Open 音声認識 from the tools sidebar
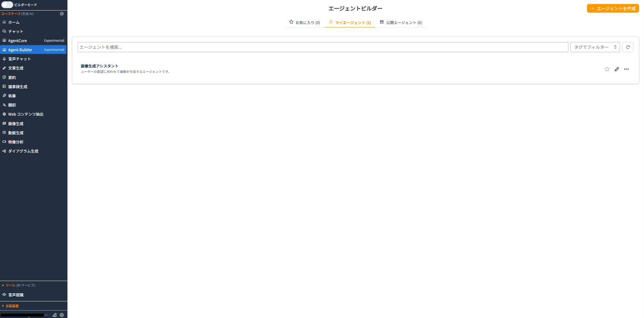 coord(16,295)
